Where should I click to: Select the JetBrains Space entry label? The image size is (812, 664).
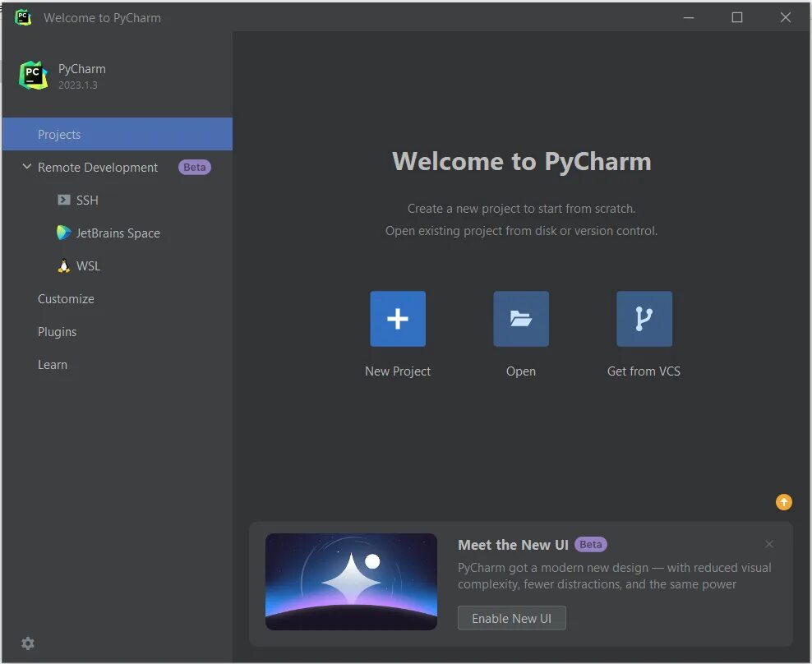(x=118, y=233)
